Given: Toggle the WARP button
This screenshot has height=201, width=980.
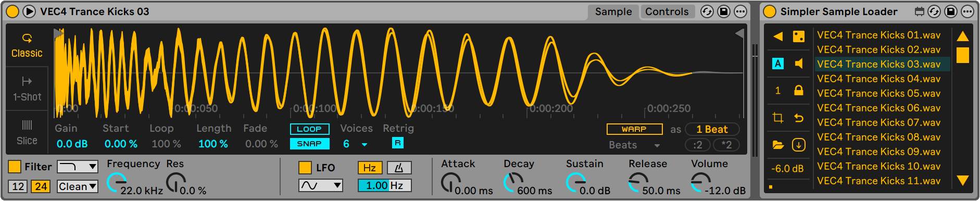Looking at the screenshot, I should [x=634, y=129].
